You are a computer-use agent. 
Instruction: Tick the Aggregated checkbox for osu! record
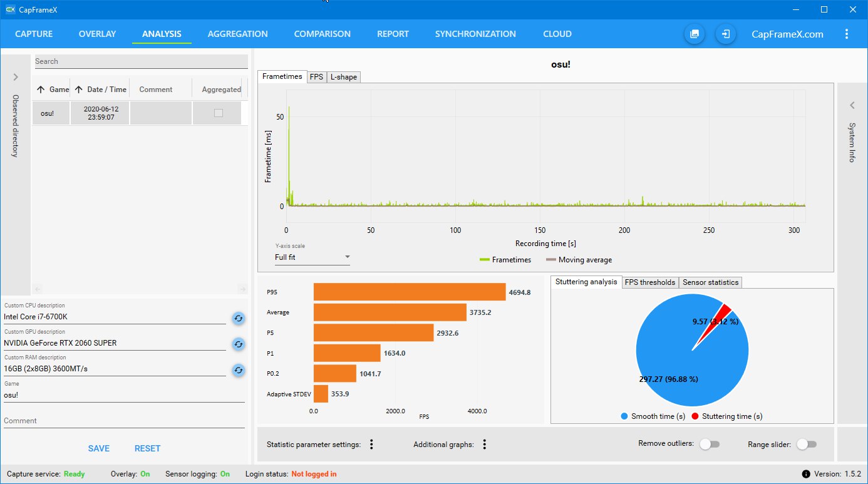(x=218, y=113)
